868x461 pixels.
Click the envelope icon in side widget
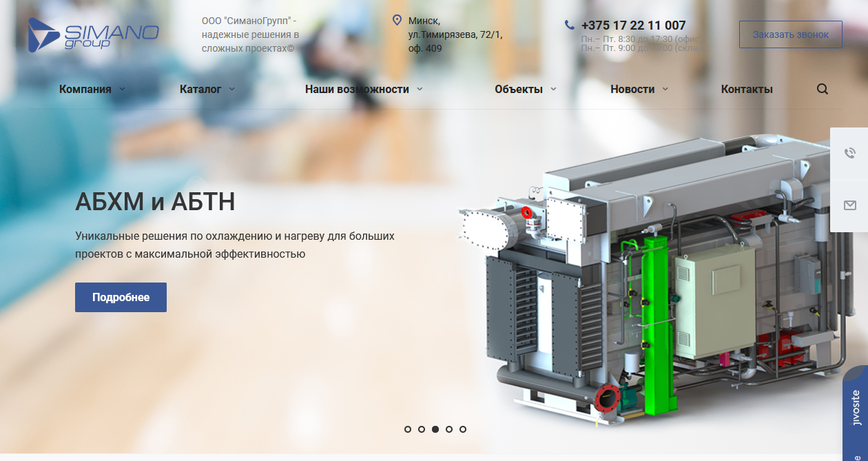pyautogui.click(x=849, y=205)
